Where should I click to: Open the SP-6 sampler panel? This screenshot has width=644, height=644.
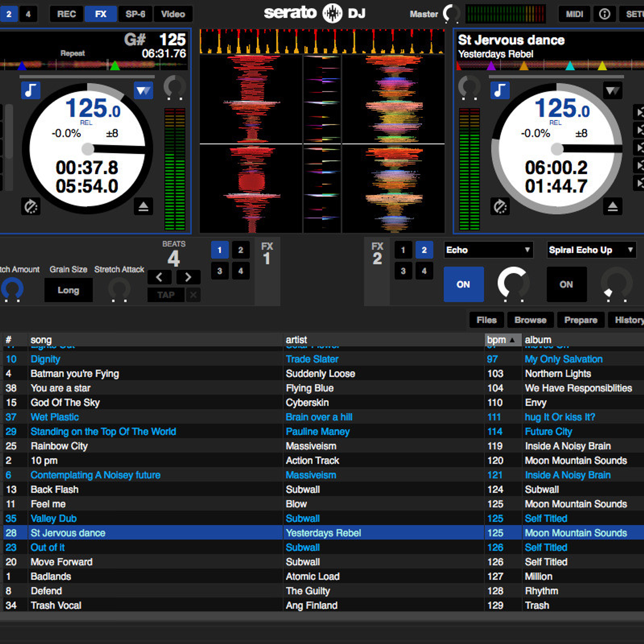[x=135, y=14]
